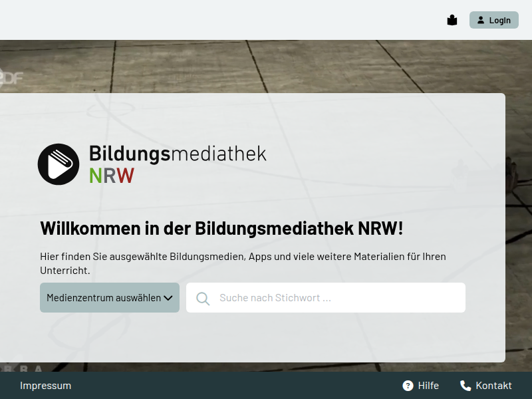The image size is (532, 399).
Task: Open the Medienzentrum auswählen dropdown
Action: (x=104, y=298)
